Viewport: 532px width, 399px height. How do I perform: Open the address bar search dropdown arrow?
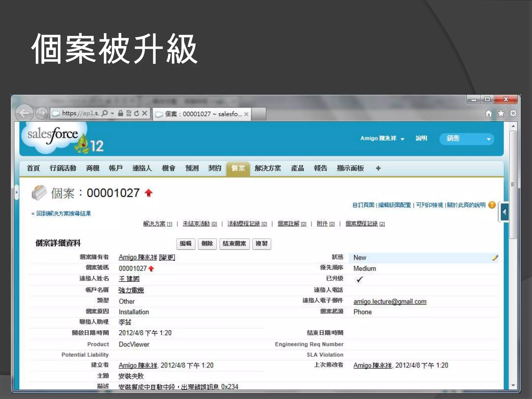(112, 114)
